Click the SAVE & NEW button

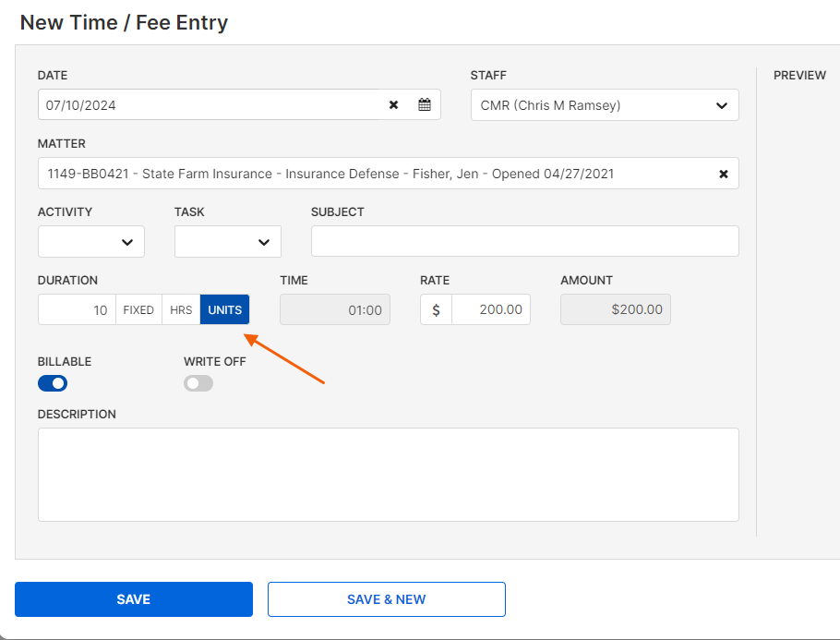coord(387,599)
